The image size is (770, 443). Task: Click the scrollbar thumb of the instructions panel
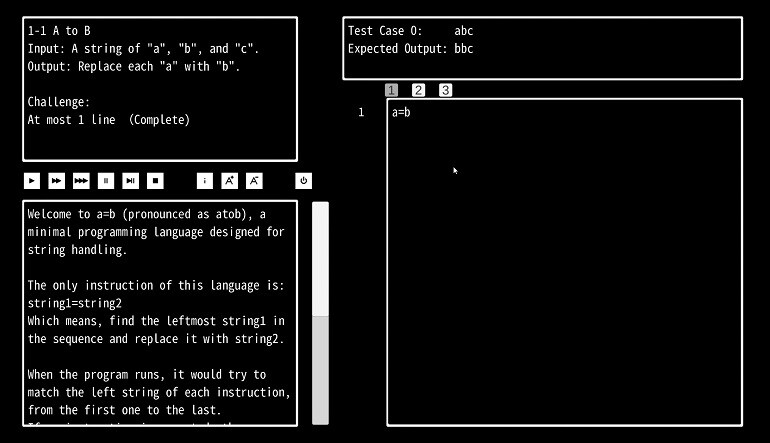coord(320,259)
